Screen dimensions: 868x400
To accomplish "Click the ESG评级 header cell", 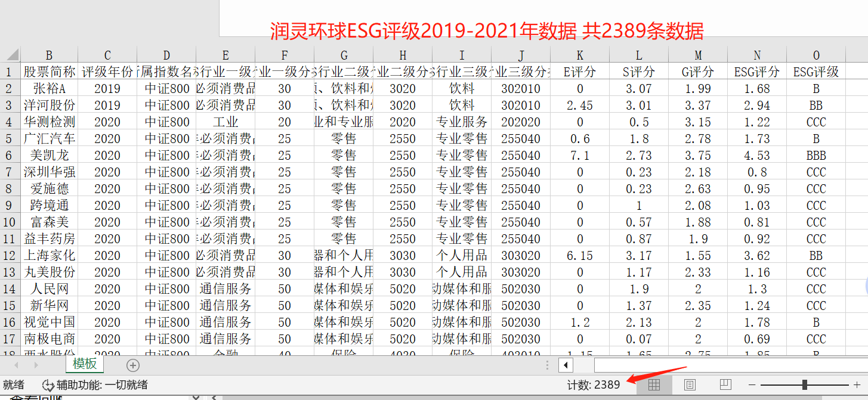I will pos(816,72).
